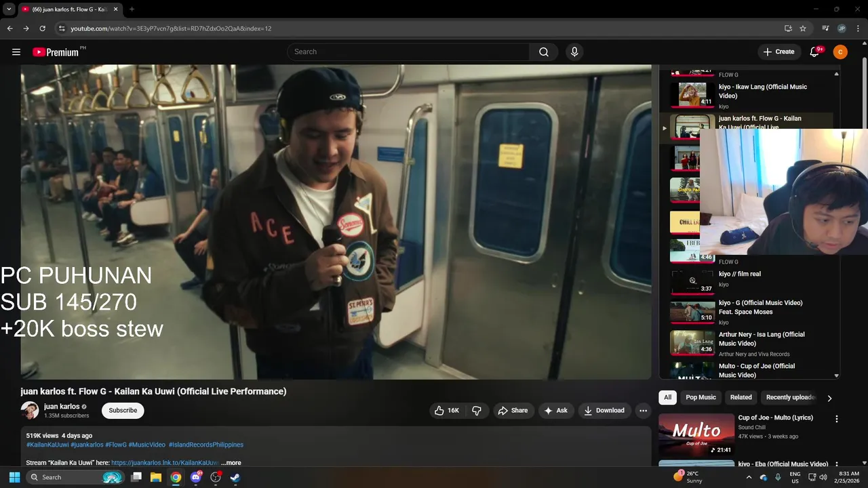Open the #IslandRecordsPhilippines hashtag
This screenshot has height=488, width=868.
206,445
